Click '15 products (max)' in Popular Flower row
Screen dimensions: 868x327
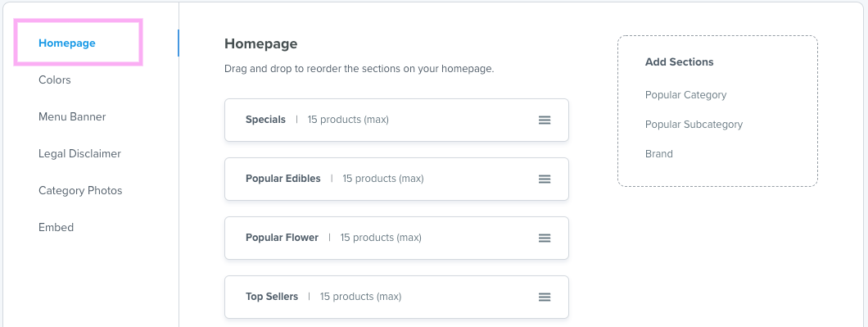pos(381,238)
